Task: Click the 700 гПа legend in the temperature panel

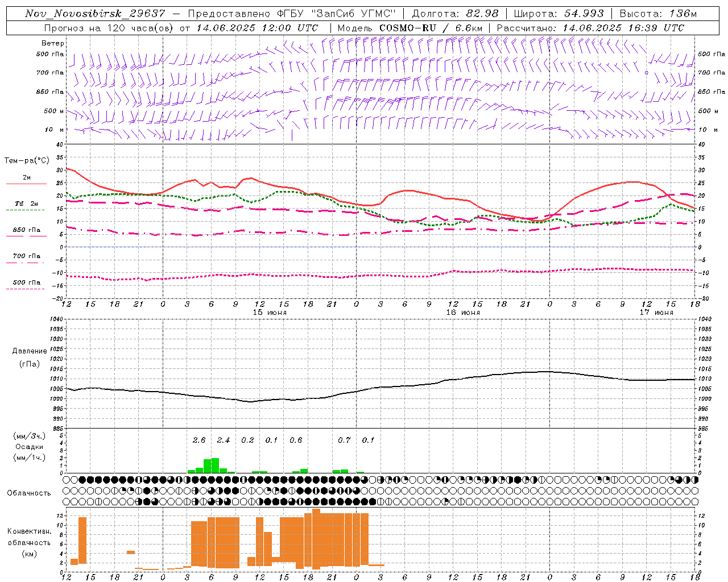Action: [x=27, y=256]
